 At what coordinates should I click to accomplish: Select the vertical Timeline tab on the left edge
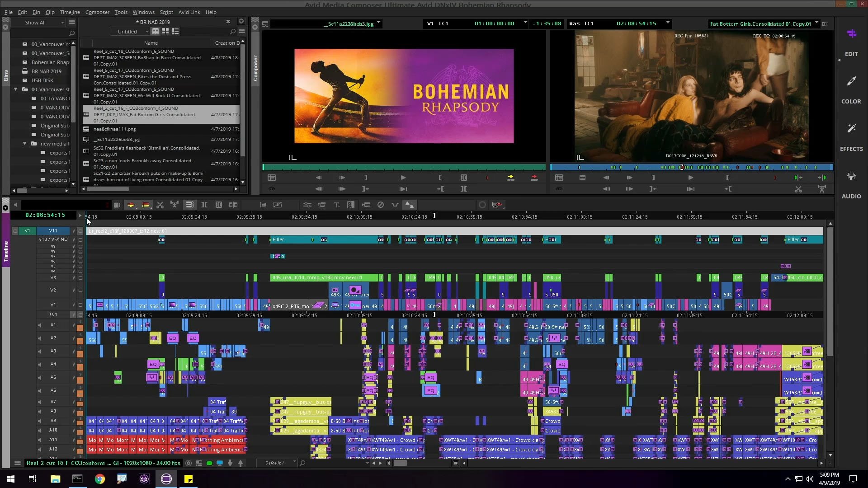[5, 249]
